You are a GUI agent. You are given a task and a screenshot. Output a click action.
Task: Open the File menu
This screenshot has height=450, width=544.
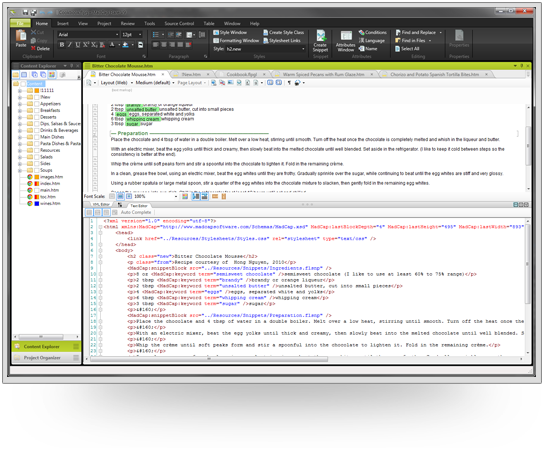point(20,23)
